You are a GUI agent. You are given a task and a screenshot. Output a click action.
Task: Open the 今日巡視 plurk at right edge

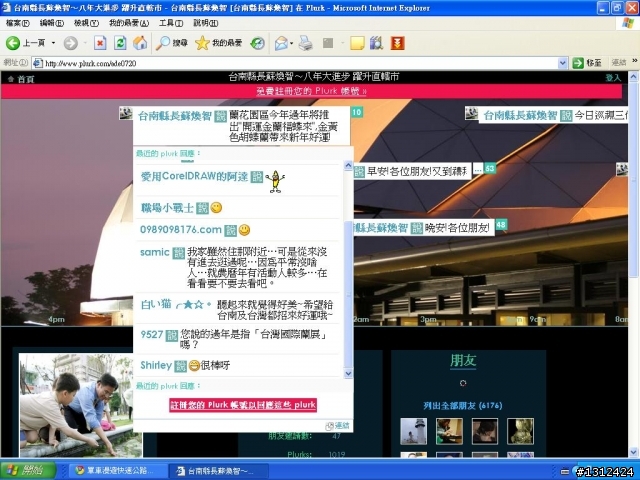(x=601, y=116)
